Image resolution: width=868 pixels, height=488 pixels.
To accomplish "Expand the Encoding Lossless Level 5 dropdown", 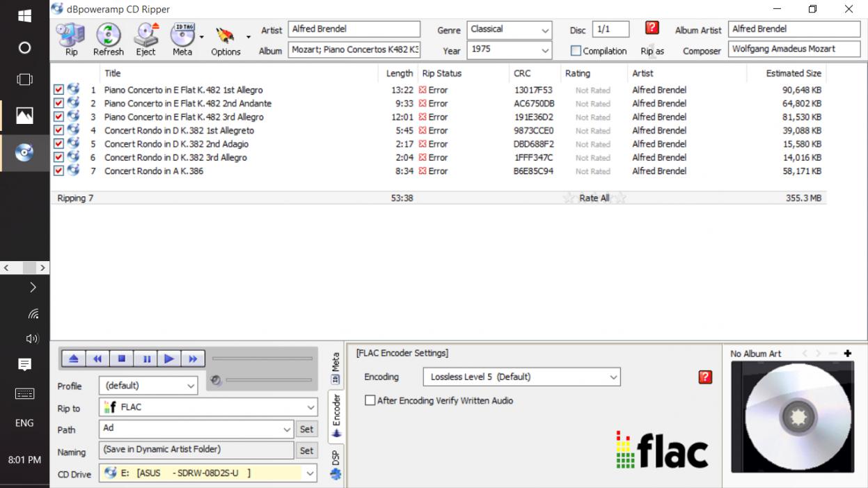I will (613, 377).
